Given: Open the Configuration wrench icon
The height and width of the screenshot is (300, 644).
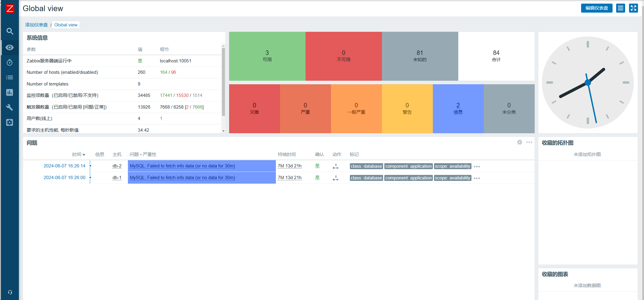Looking at the screenshot, I should click(10, 107).
